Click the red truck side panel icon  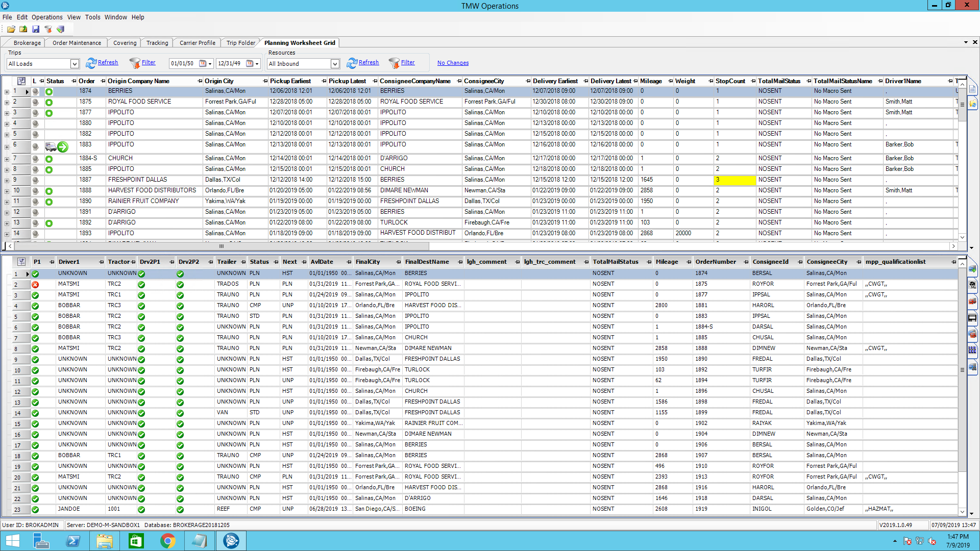click(972, 301)
